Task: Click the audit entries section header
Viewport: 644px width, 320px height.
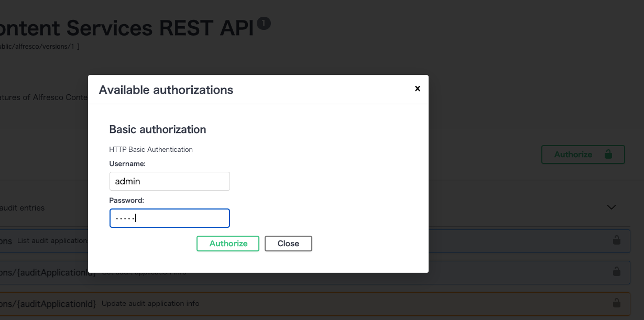Action: (24, 207)
